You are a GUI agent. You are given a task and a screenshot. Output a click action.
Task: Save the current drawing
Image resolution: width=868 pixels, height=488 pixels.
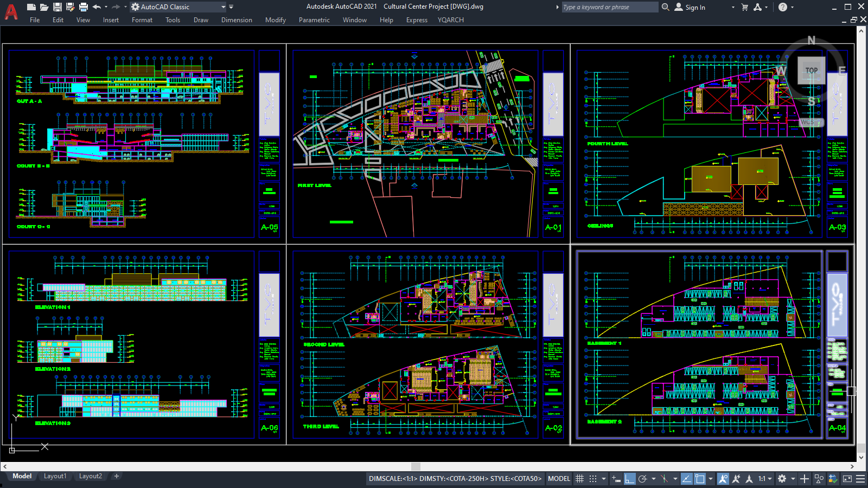pos(58,7)
